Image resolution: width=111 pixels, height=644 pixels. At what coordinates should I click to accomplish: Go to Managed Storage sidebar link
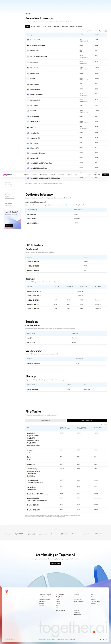point(10,198)
